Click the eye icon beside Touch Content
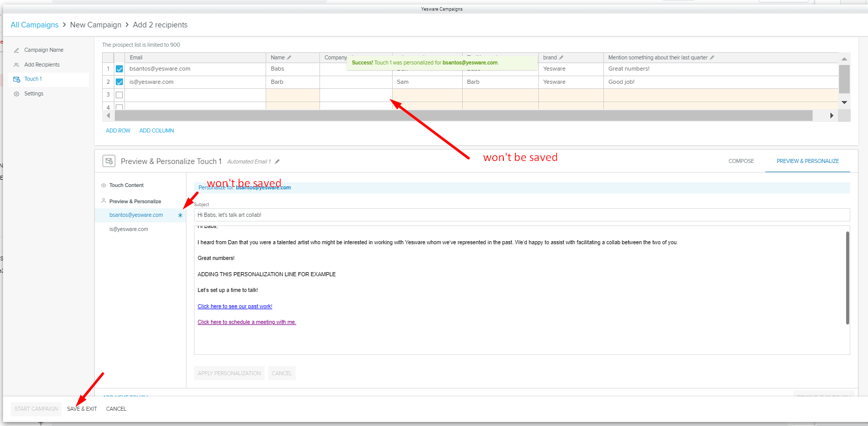 coord(104,185)
